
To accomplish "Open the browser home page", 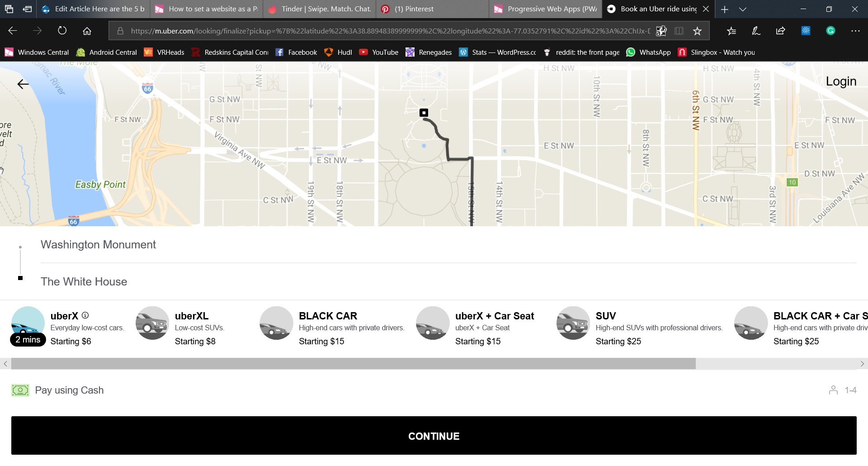I will point(87,31).
